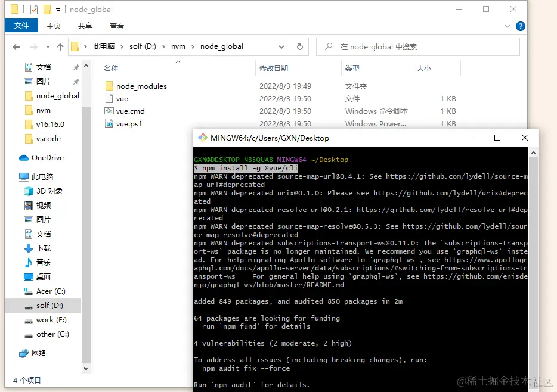
Task: Select solf (D:) drive
Action: (49, 306)
